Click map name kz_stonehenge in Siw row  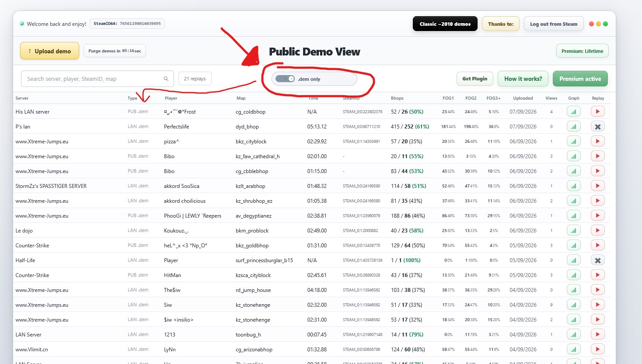click(253, 305)
